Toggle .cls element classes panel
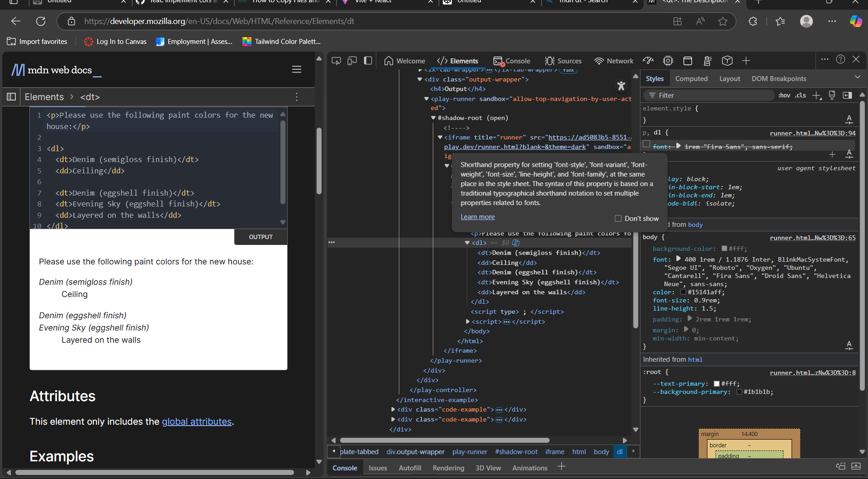 (801, 95)
